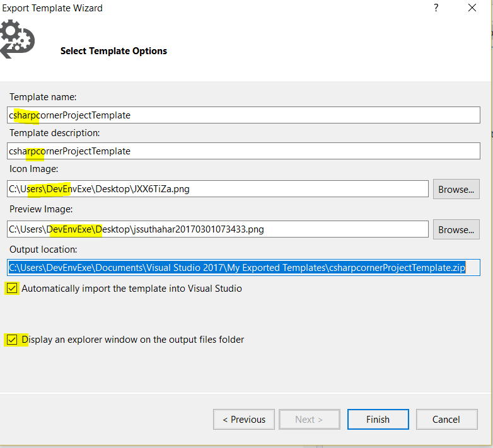Screen dimensions: 493x448
Task: Browse for the Preview Image file
Action: (x=456, y=229)
